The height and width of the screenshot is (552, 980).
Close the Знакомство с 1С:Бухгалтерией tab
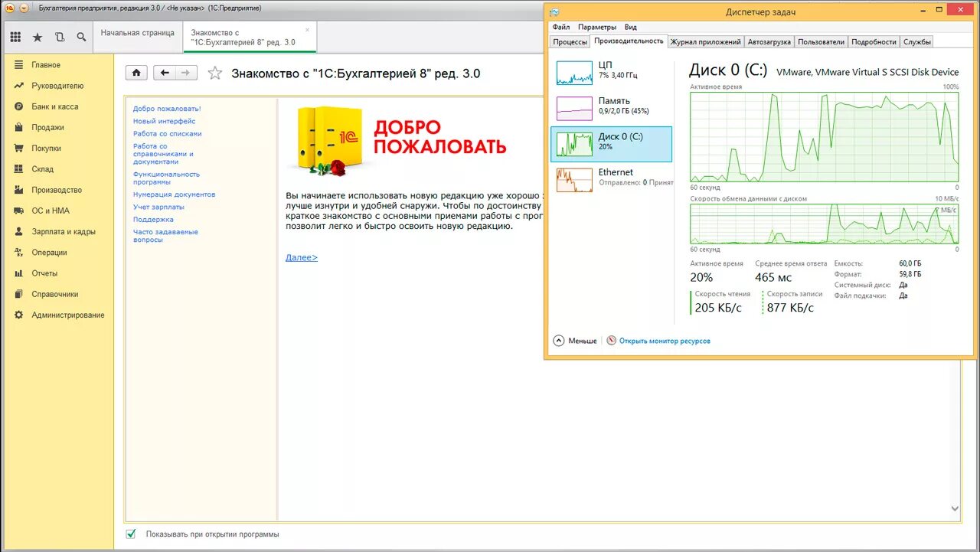point(308,30)
